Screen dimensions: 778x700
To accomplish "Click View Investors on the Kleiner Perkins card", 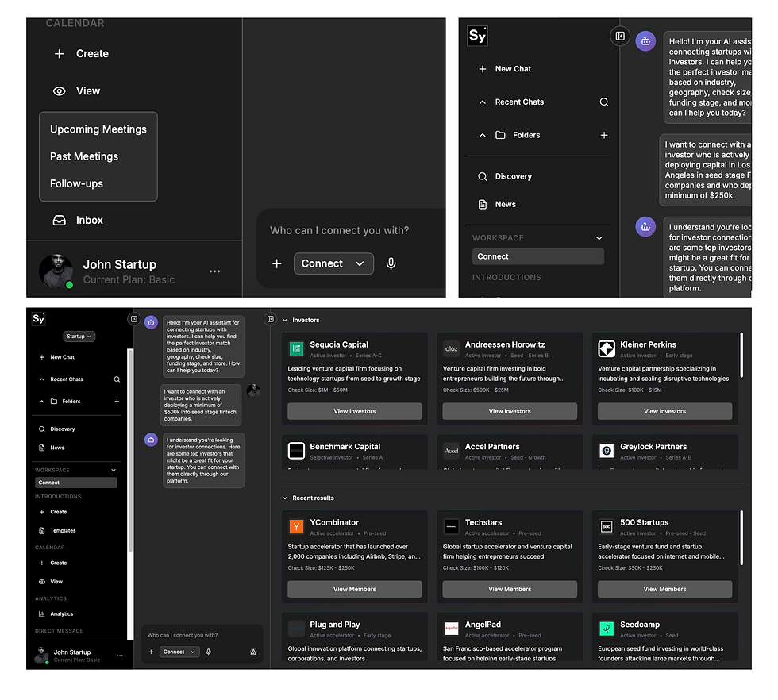I will [x=665, y=411].
